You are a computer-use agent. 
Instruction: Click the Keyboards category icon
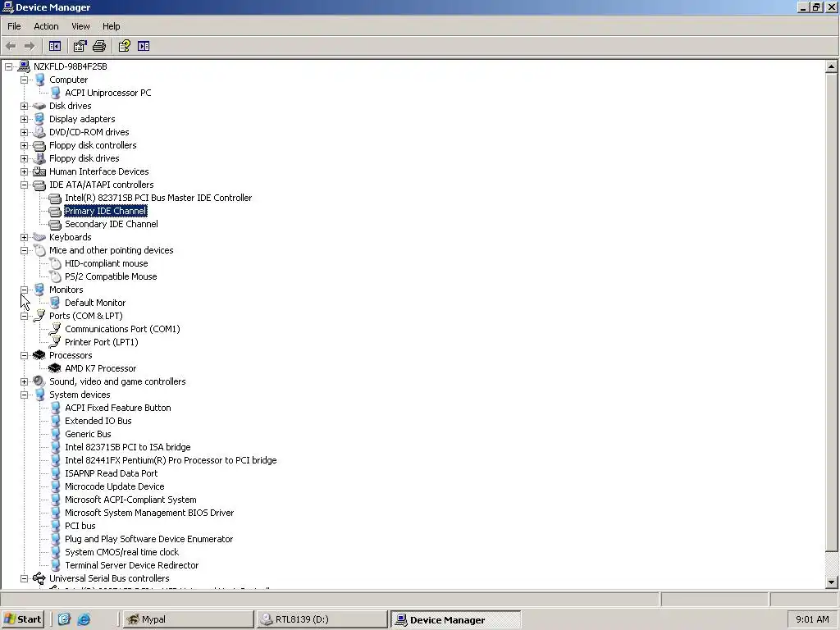(x=39, y=237)
